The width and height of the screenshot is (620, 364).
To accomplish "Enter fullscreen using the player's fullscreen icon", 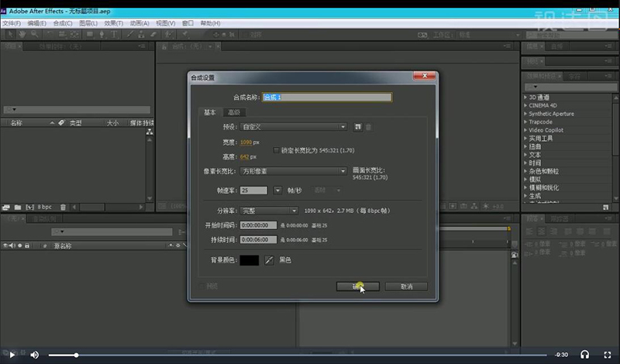I will (607, 355).
